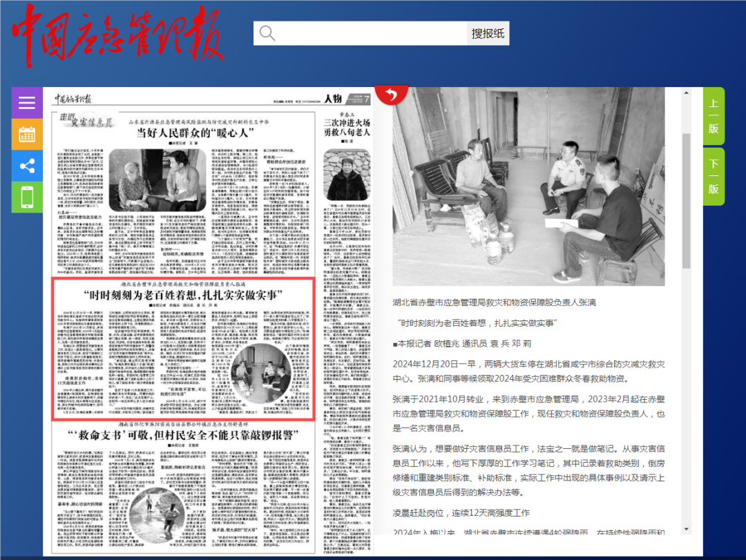Click the caption 湖北省赤壁市应急管理局救灾和物资保障股负责人张漓
Image resolution: width=746 pixels, height=560 pixels.
(x=495, y=302)
